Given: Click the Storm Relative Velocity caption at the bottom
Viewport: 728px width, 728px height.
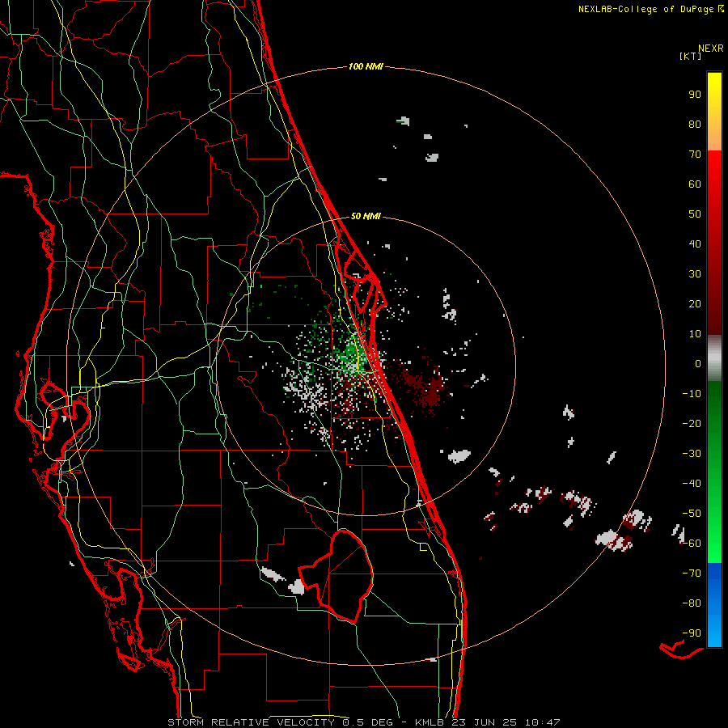Looking at the screenshot, I should [x=363, y=722].
